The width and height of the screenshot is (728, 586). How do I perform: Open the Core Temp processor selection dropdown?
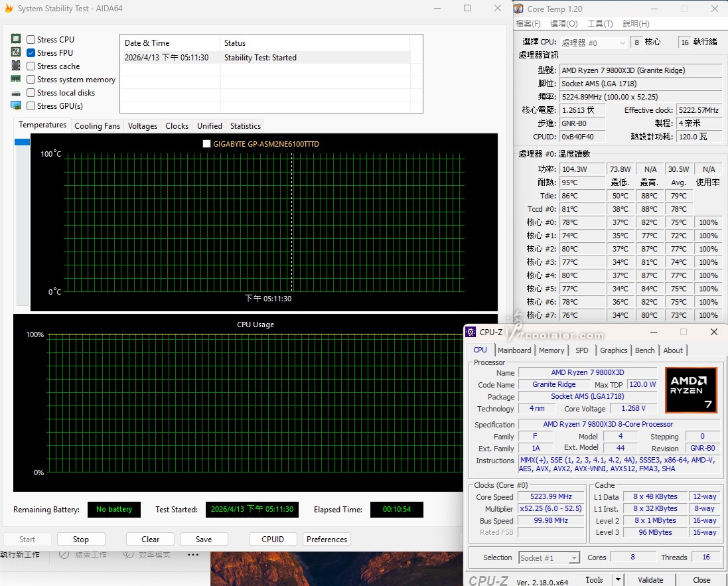pyautogui.click(x=593, y=42)
